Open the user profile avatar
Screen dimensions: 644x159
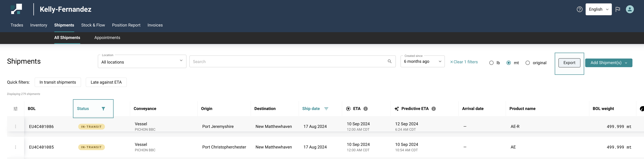tap(629, 9)
